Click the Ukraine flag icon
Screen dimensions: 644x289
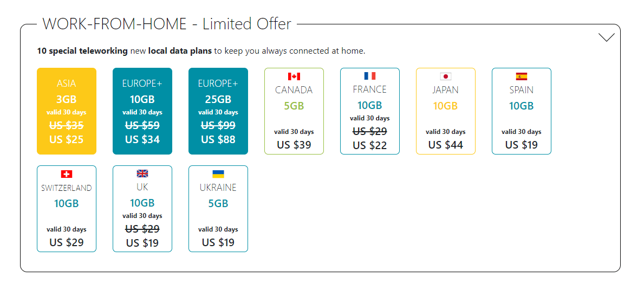pos(218,174)
